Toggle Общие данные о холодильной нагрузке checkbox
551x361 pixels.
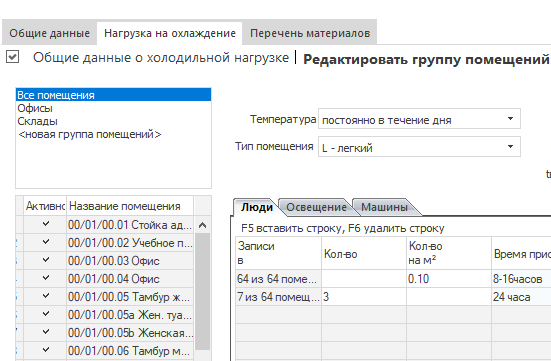point(13,57)
